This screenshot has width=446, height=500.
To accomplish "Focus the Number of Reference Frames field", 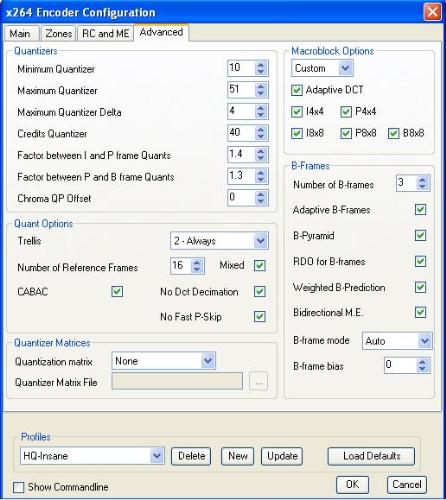I will coord(181,265).
